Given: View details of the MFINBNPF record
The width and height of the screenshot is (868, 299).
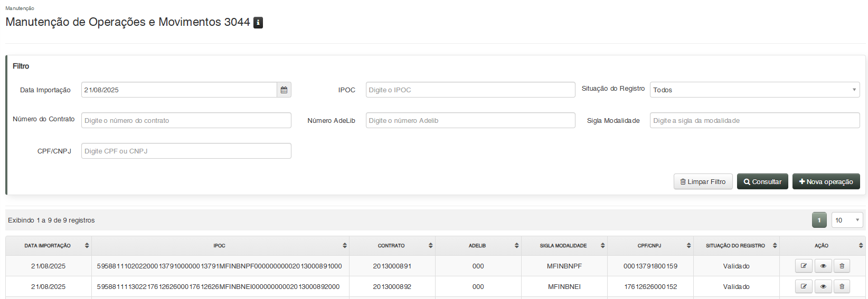Looking at the screenshot, I should pos(823,266).
